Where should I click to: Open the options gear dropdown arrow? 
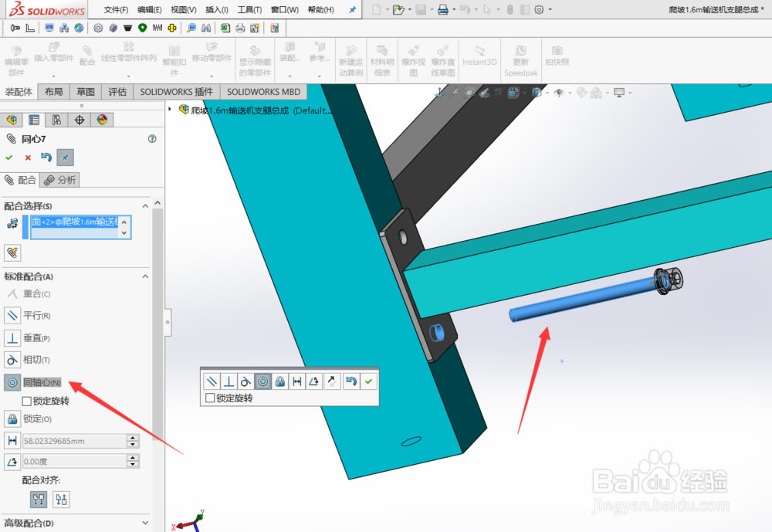(x=550, y=9)
